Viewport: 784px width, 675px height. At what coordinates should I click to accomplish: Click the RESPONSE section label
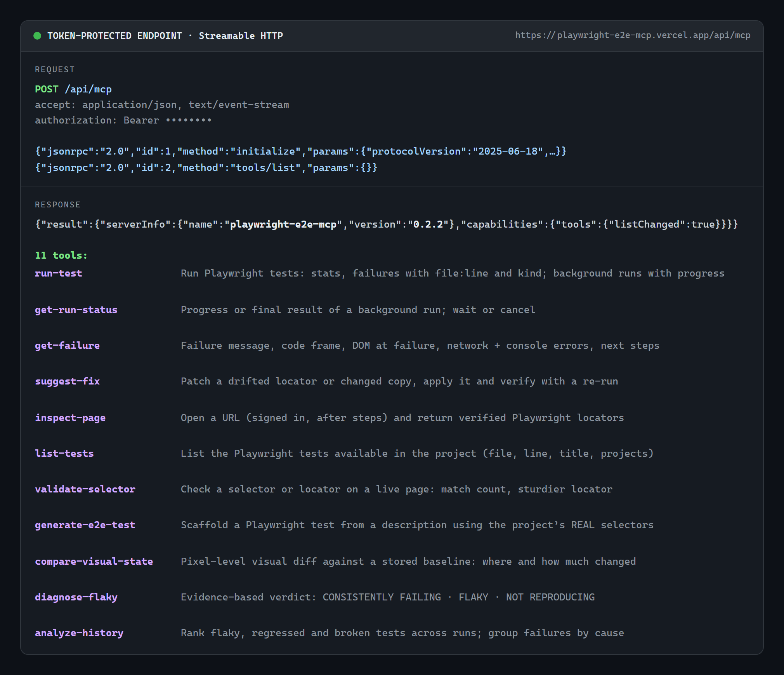[x=58, y=205]
